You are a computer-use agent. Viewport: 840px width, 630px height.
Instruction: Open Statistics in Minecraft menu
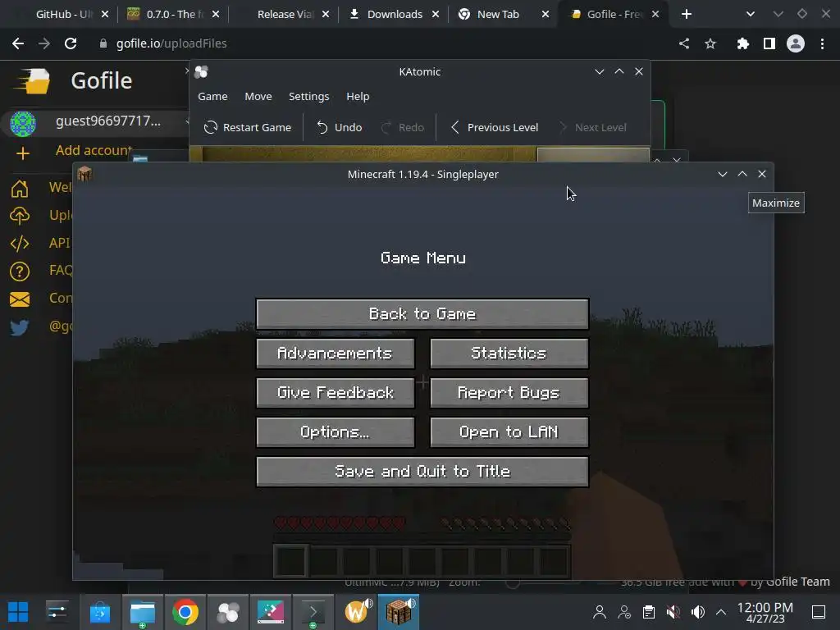tap(509, 354)
